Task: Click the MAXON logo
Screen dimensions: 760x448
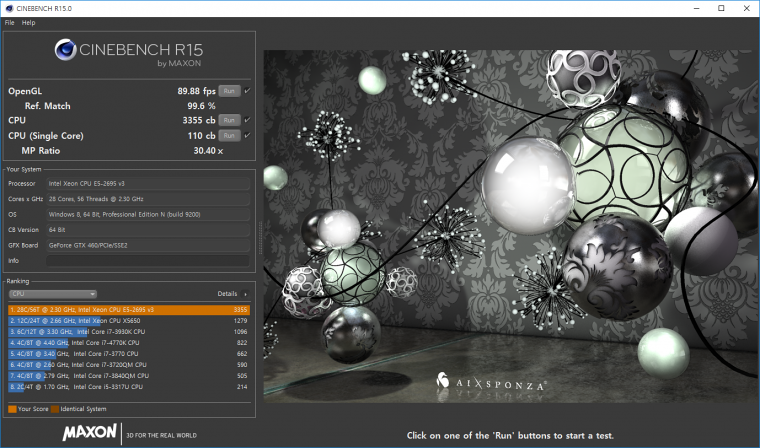Action: point(90,432)
